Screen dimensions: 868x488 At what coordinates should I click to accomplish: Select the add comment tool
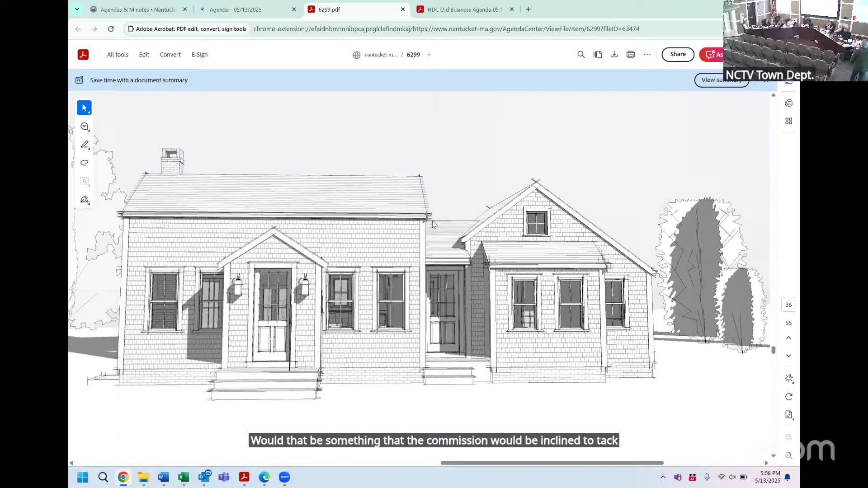(x=84, y=127)
